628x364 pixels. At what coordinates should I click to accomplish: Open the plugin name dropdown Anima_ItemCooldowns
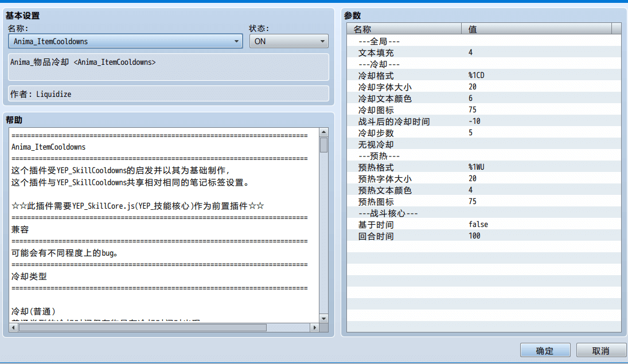coord(126,41)
